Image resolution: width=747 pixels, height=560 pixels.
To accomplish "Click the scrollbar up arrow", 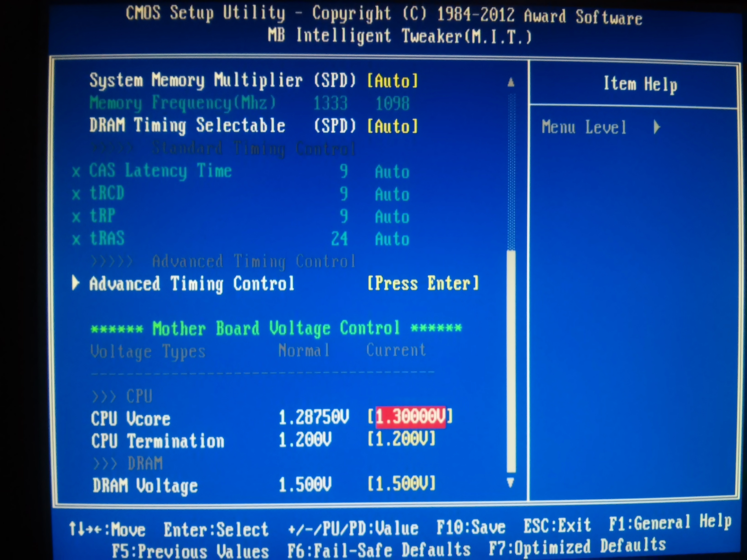I will pos(511,82).
